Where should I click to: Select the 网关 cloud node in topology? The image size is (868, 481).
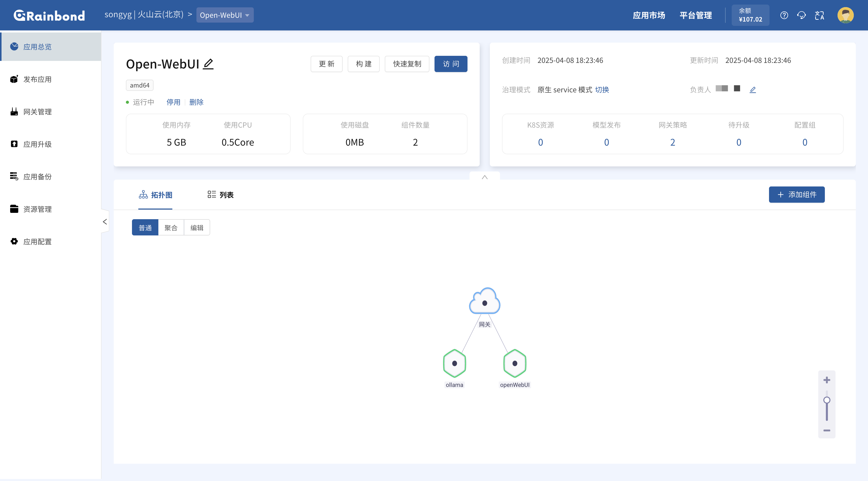tap(485, 301)
